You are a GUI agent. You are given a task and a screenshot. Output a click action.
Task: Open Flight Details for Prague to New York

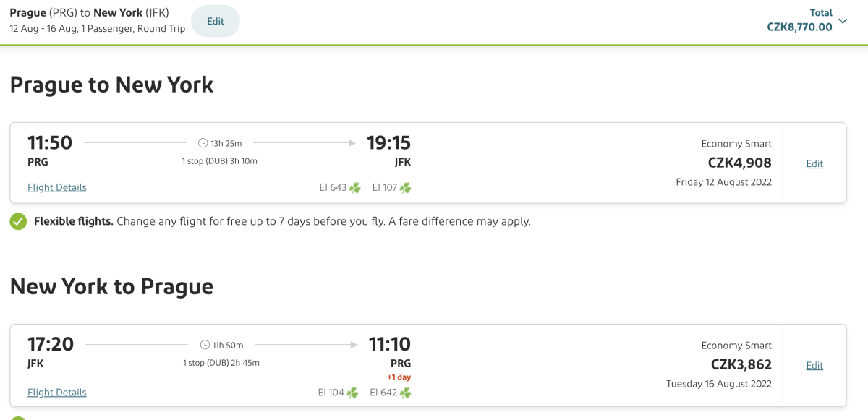[57, 187]
